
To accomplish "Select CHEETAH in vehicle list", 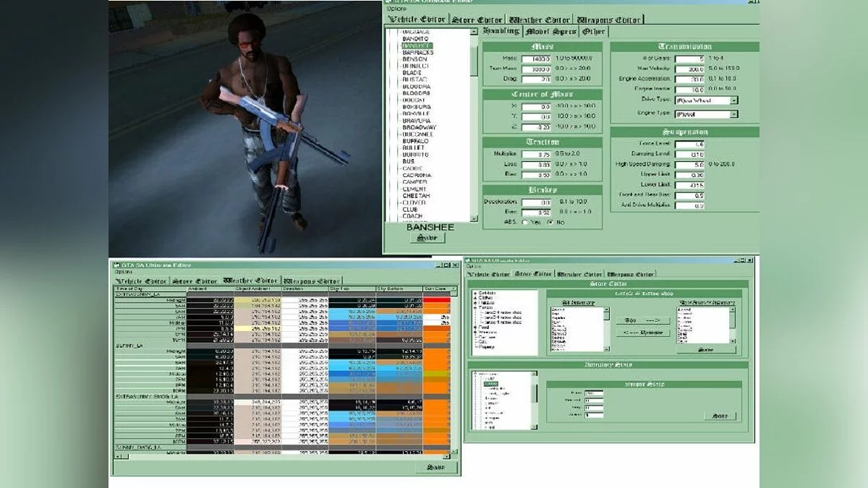I will (416, 195).
